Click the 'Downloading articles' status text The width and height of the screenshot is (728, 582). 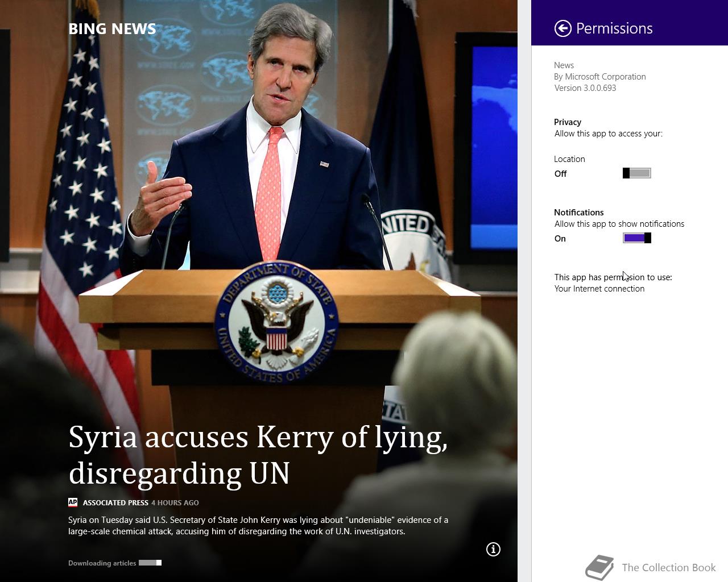102,563
